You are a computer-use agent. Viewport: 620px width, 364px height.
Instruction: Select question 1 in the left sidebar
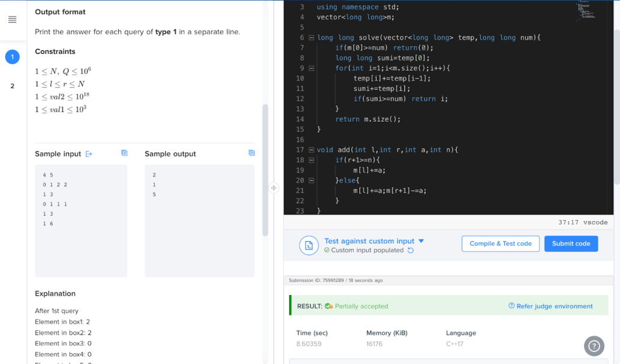click(x=13, y=57)
